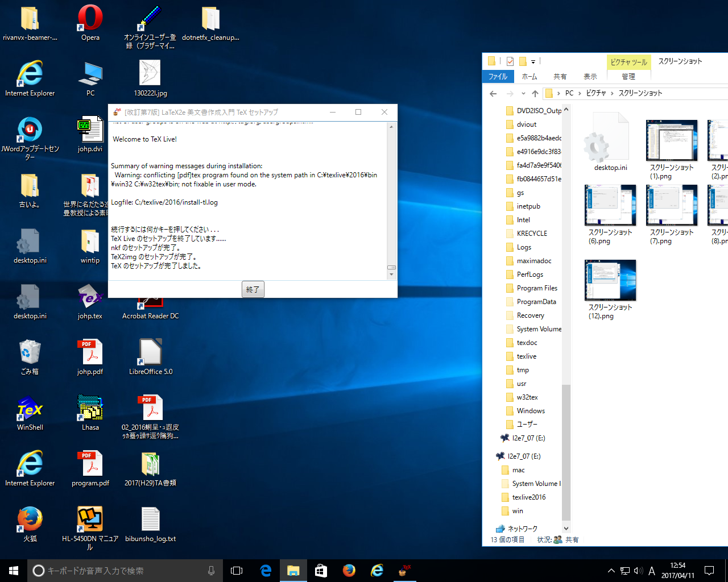Click the 終了 button in installer
This screenshot has height=582, width=728.
click(253, 289)
